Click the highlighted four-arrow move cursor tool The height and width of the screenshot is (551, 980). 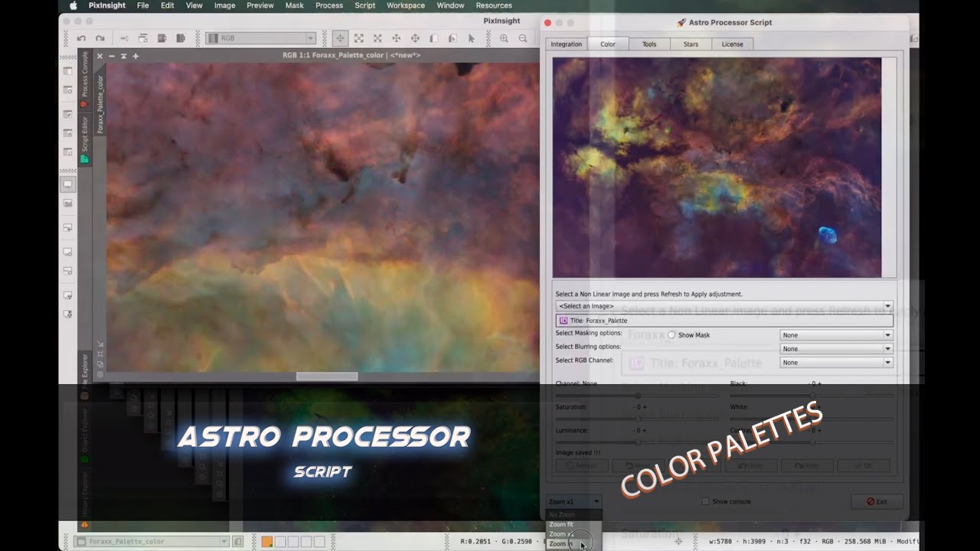point(340,38)
